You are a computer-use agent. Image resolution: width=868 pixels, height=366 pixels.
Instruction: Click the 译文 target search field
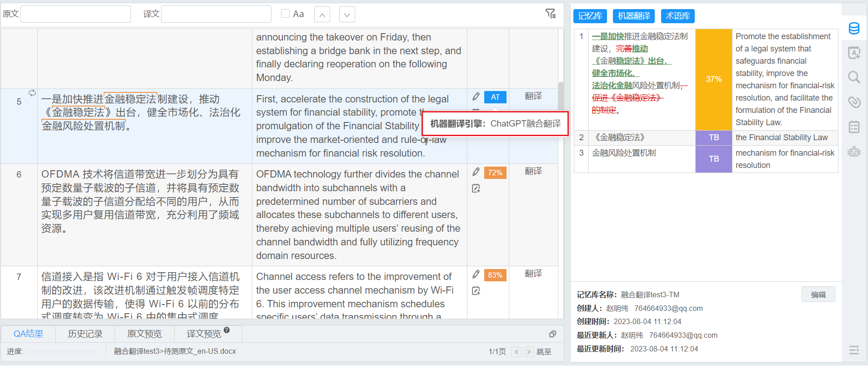(216, 14)
